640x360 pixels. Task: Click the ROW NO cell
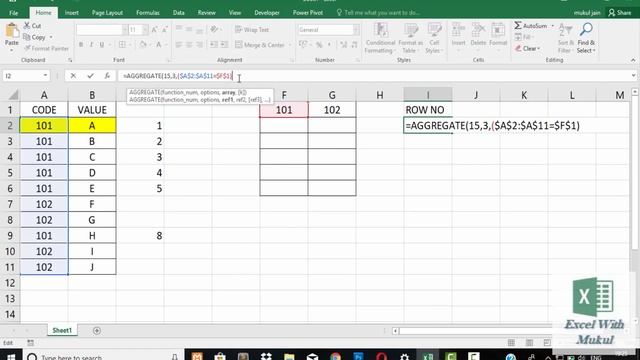[x=427, y=110]
